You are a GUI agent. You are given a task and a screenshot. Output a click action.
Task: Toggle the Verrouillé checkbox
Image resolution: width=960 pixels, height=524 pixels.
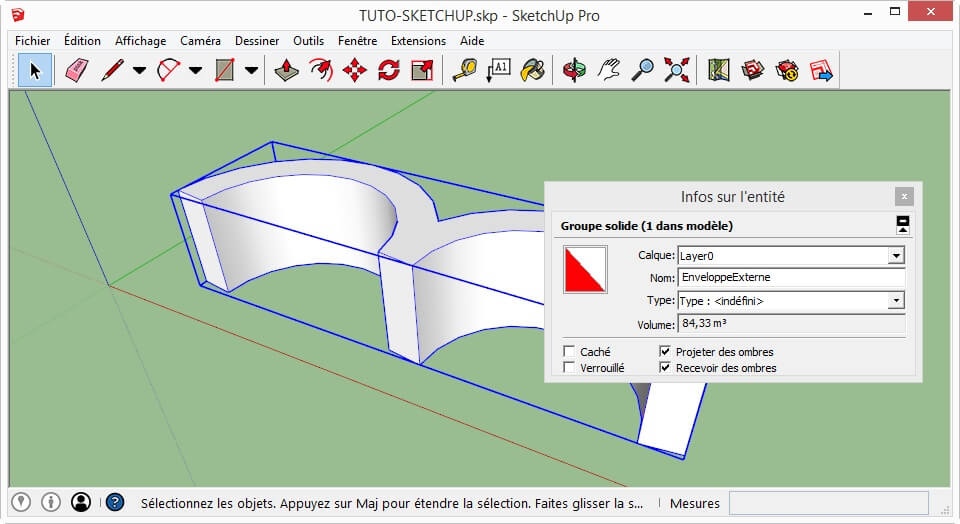(x=569, y=367)
